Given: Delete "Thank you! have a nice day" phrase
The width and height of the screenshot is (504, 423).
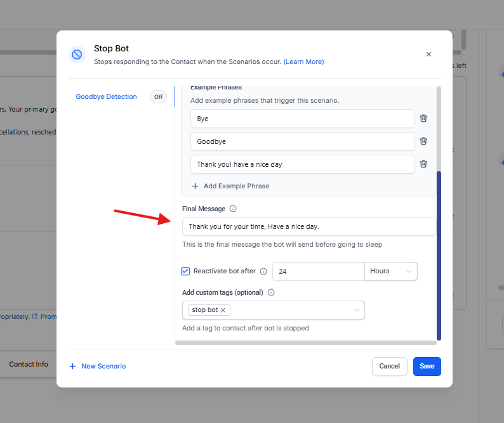Looking at the screenshot, I should (x=423, y=164).
